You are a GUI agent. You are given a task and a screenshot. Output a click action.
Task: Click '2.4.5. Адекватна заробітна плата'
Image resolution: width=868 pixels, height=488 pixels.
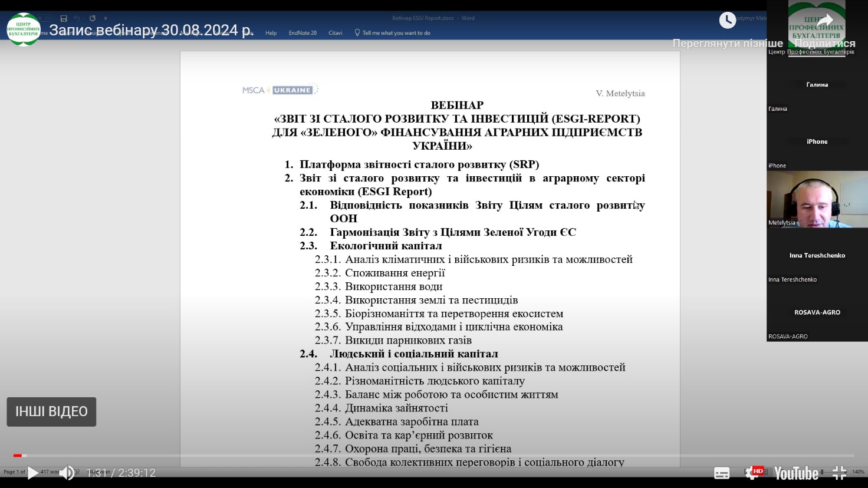397,421
